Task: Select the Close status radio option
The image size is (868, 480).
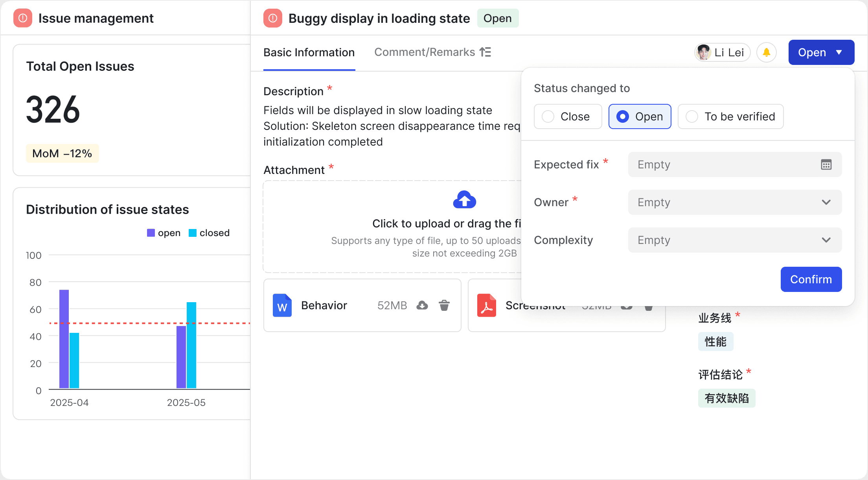Action: [x=548, y=116]
